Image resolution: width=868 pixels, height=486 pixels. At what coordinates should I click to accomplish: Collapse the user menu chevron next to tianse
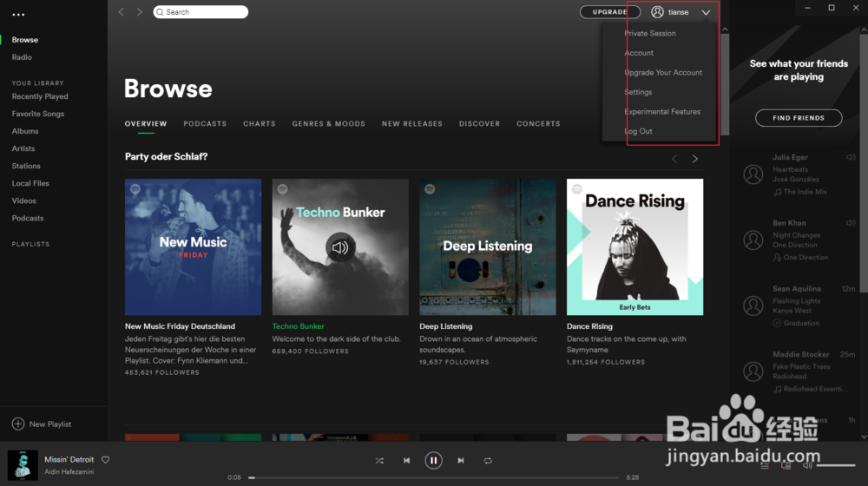[706, 12]
